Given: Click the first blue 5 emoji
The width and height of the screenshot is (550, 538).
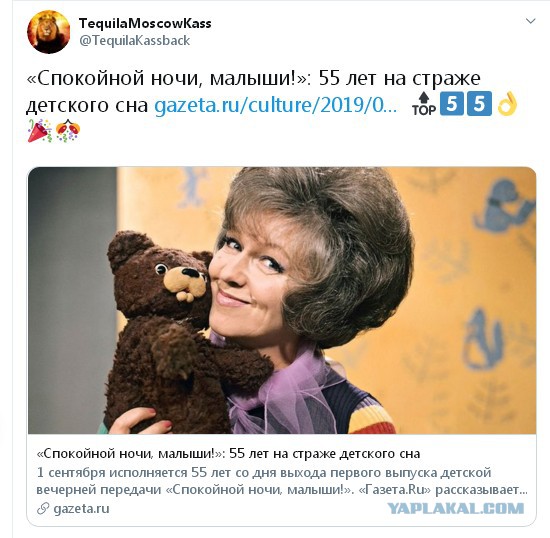Looking at the screenshot, I should click(452, 104).
